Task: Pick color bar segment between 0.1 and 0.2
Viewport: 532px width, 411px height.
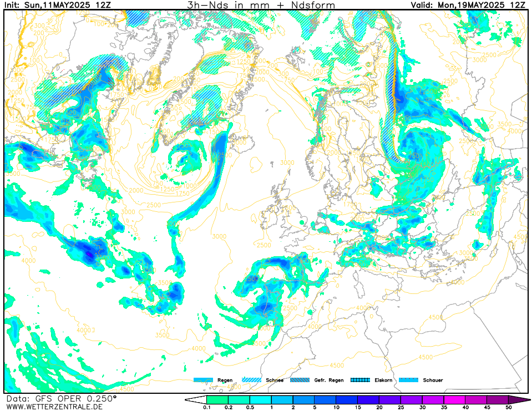Action: point(217,400)
